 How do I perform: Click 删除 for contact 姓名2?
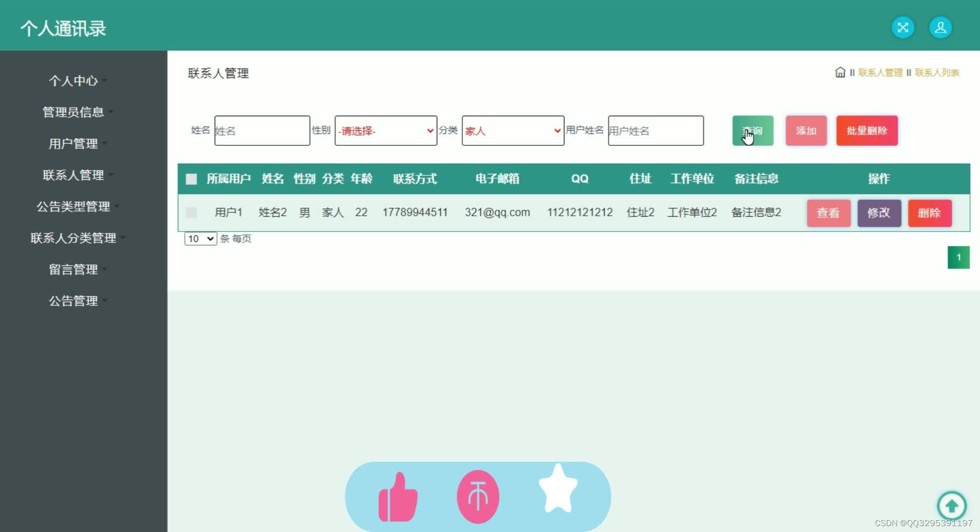pyautogui.click(x=929, y=213)
